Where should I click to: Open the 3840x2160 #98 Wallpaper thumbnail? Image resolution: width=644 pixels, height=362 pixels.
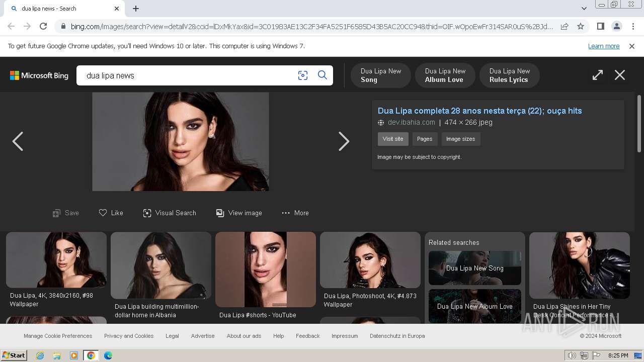click(x=56, y=259)
